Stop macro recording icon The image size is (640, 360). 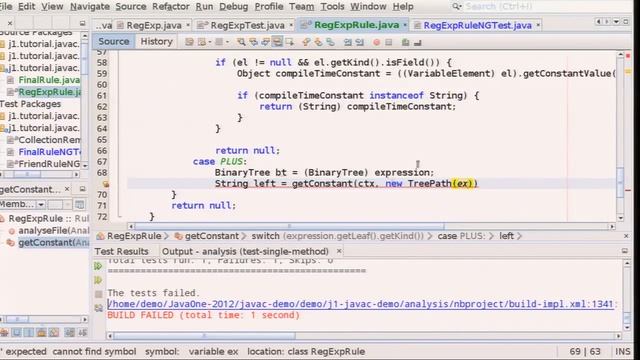[x=389, y=42]
